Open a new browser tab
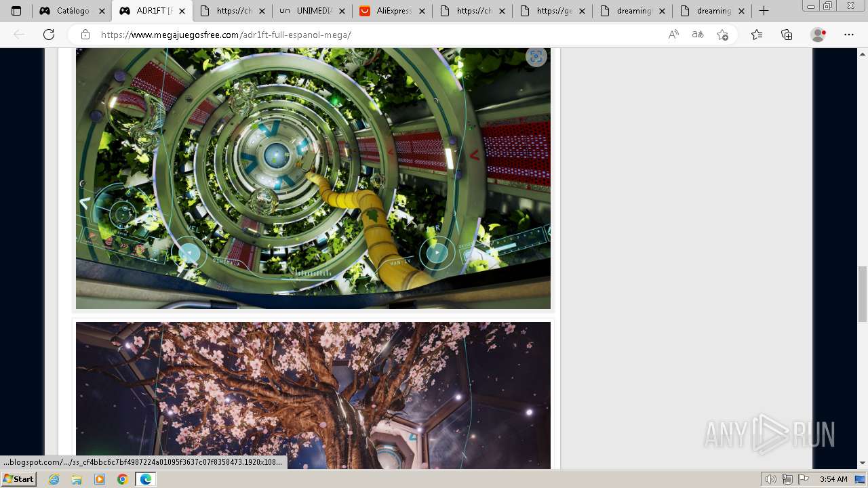The height and width of the screenshot is (488, 868). [x=764, y=11]
